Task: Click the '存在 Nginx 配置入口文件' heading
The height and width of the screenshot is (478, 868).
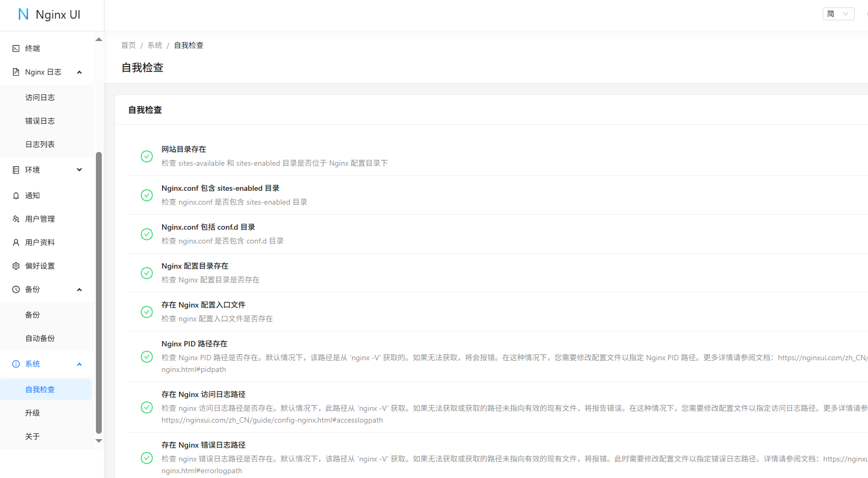Action: (204, 305)
